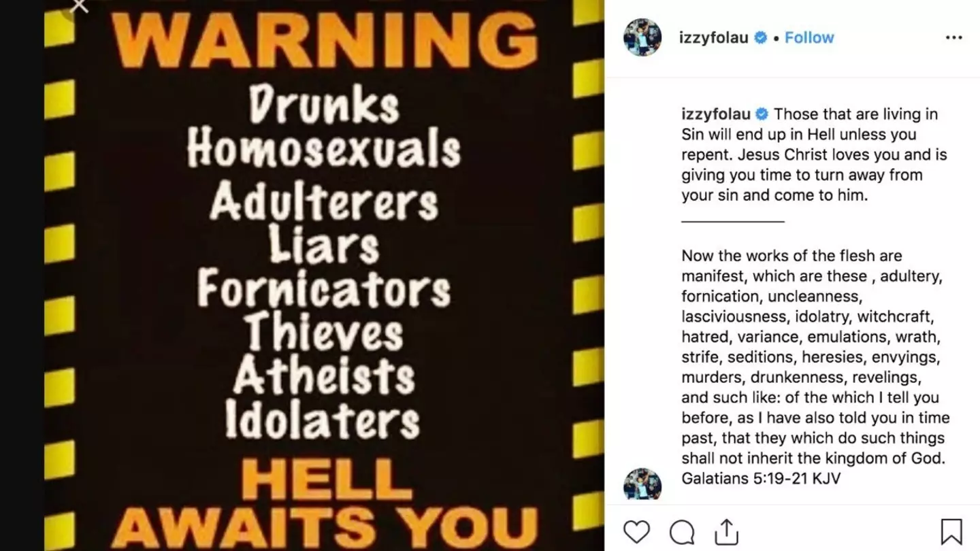Save post with bookmark icon

(951, 531)
